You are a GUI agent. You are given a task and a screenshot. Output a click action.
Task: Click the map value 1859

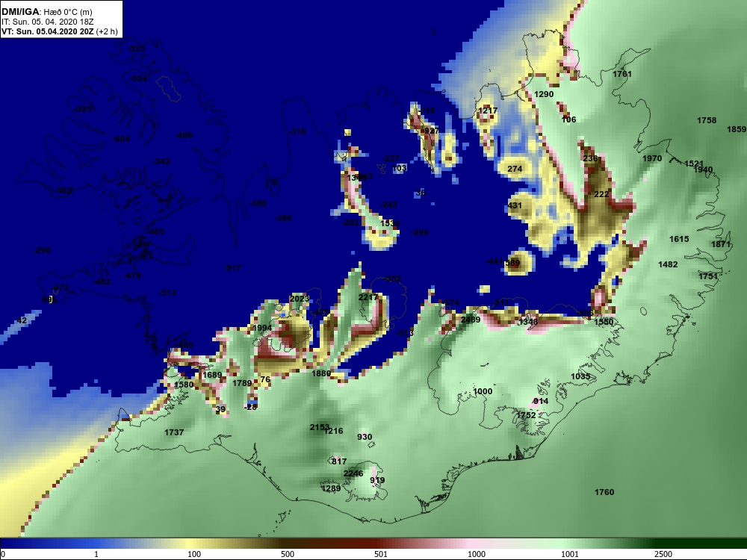click(x=737, y=129)
